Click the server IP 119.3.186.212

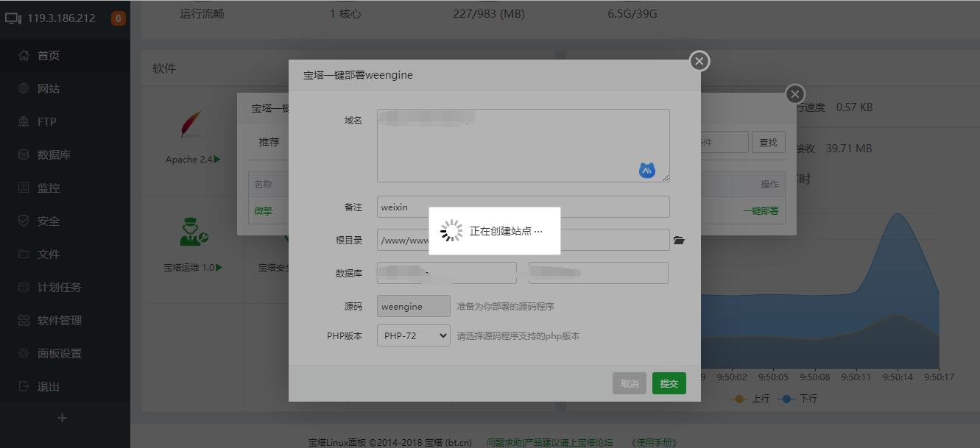[x=61, y=18]
